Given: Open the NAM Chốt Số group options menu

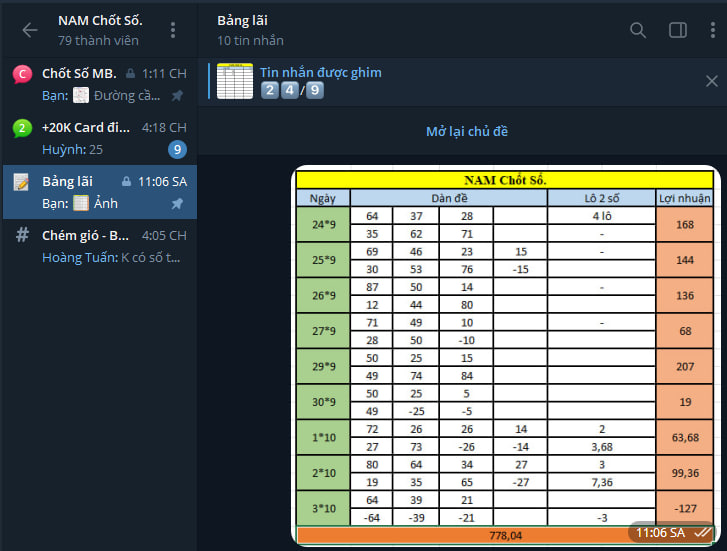Looking at the screenshot, I should point(173,30).
